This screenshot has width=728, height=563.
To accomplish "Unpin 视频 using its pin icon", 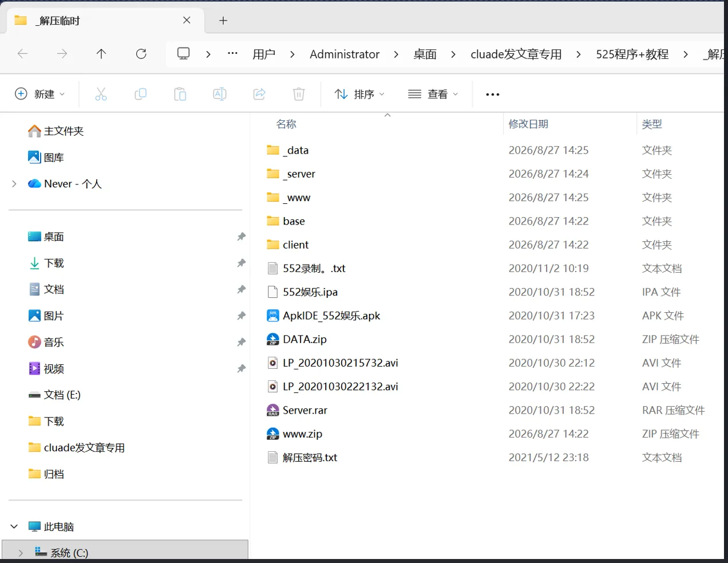I will tap(242, 368).
